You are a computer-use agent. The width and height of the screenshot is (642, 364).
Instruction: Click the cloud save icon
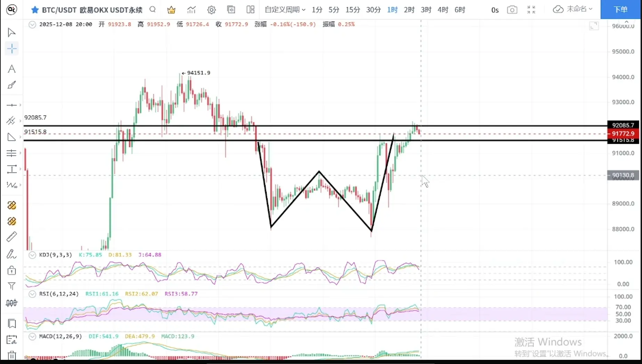(558, 9)
